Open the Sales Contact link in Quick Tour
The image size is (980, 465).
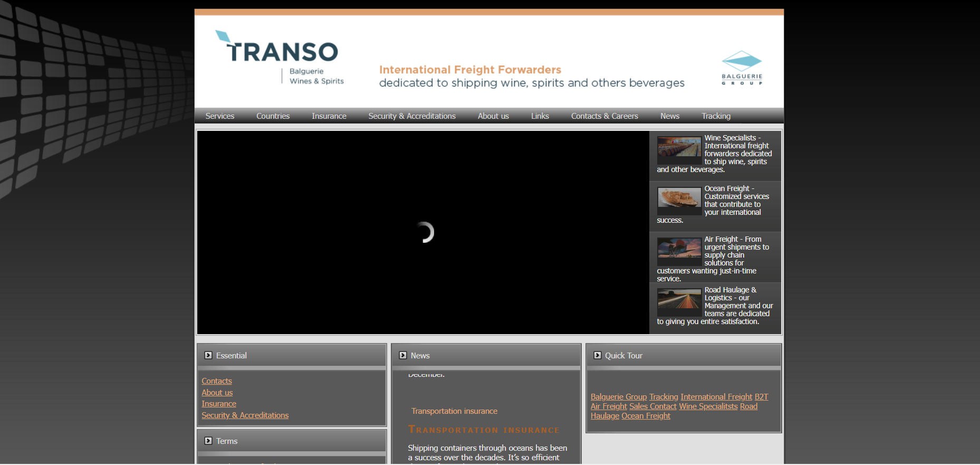coord(653,406)
